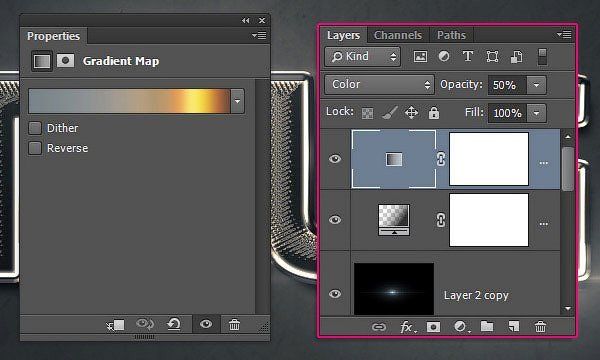Add layer mask icon in Layers footer

433,327
